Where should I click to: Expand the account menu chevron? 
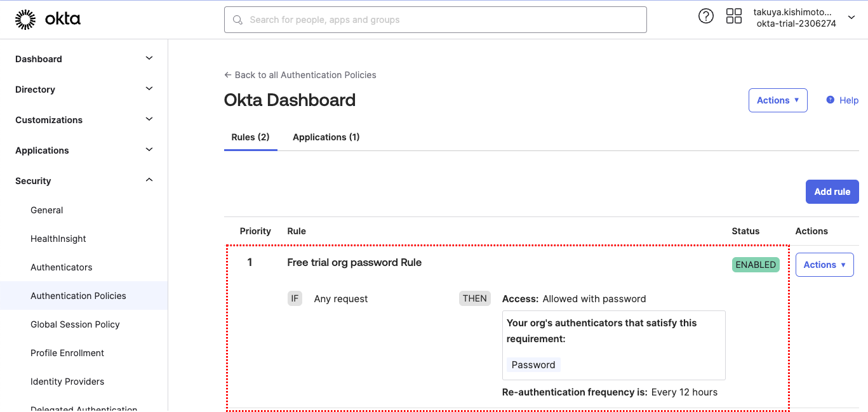(x=851, y=18)
